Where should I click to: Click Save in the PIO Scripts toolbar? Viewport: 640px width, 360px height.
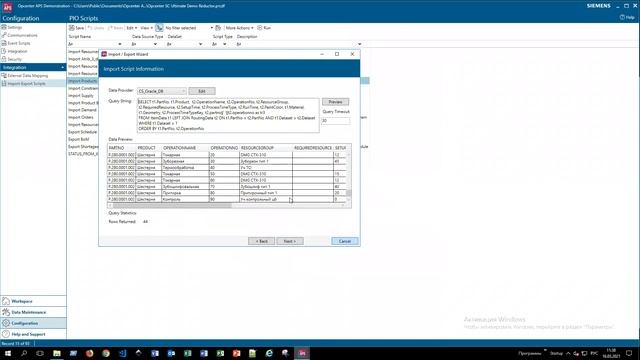[76, 28]
